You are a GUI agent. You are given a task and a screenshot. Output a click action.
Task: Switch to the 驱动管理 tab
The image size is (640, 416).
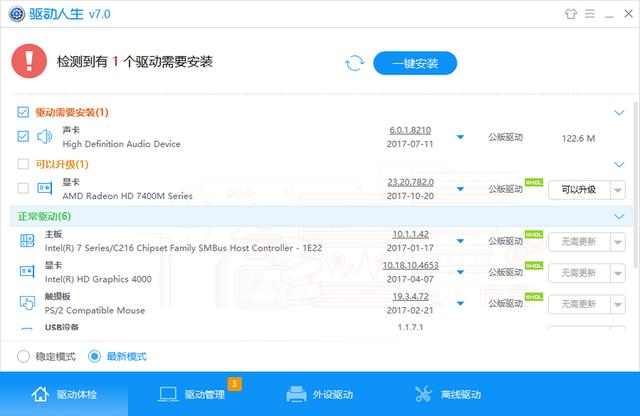click(192, 394)
